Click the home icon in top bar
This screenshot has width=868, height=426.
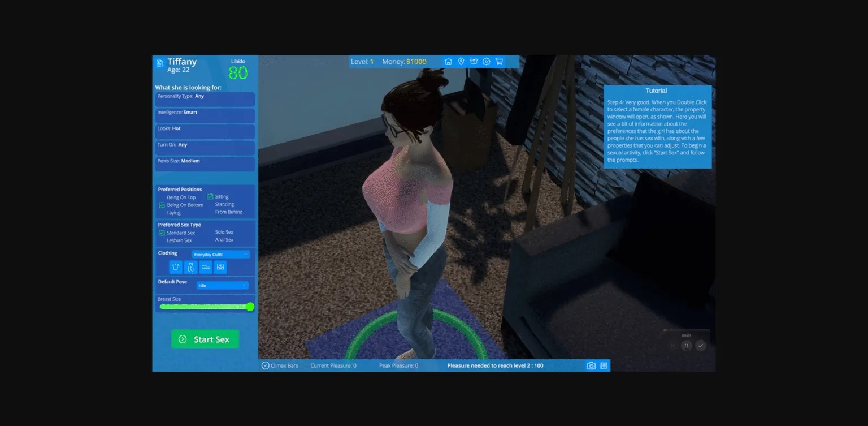(x=448, y=62)
